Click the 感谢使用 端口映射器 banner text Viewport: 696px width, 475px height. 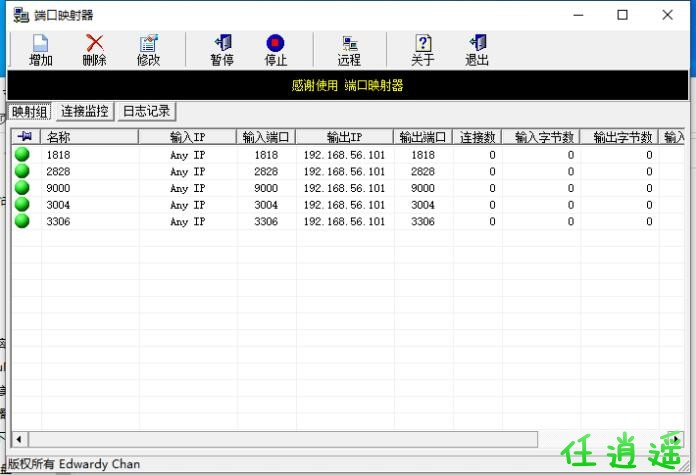point(347,85)
